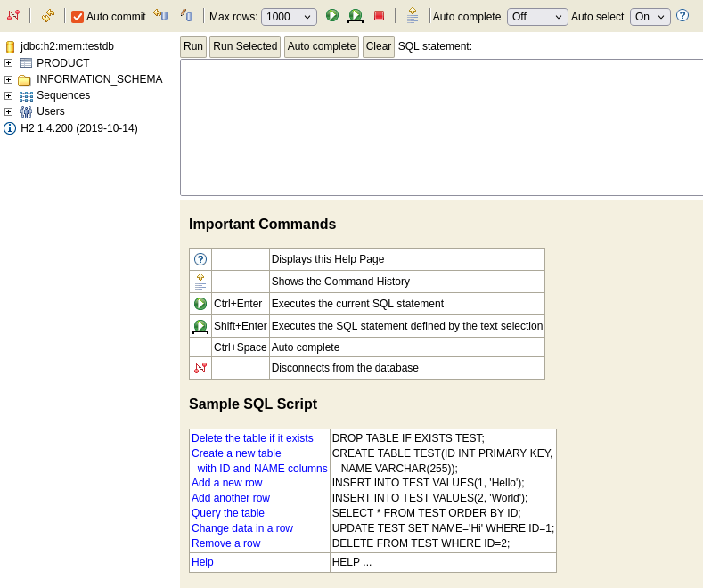Click into the SQL statement text area
The width and height of the screenshot is (703, 588).
[442, 127]
